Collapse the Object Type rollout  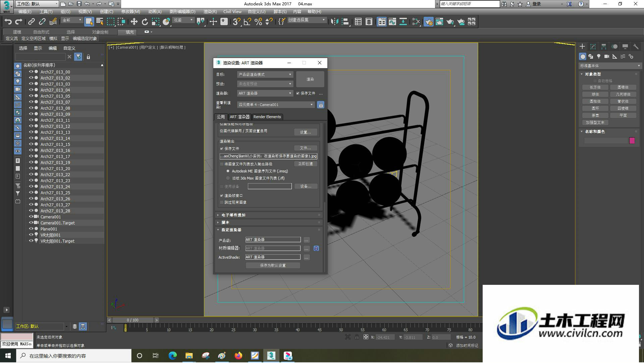tap(609, 74)
